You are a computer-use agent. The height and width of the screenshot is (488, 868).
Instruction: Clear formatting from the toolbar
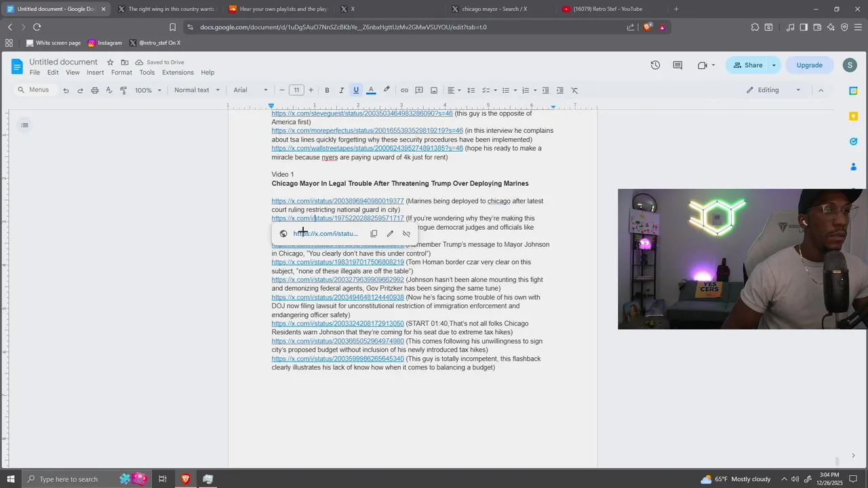[x=574, y=90]
